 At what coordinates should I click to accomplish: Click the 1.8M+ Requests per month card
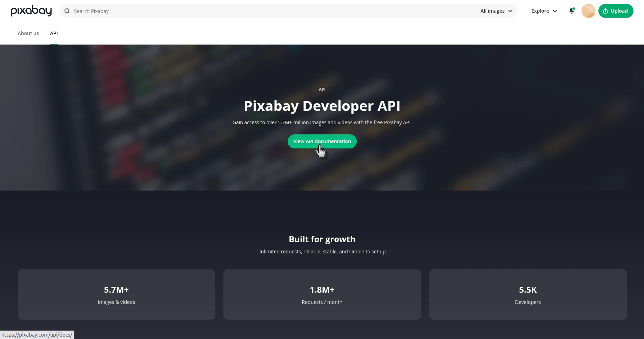click(322, 294)
